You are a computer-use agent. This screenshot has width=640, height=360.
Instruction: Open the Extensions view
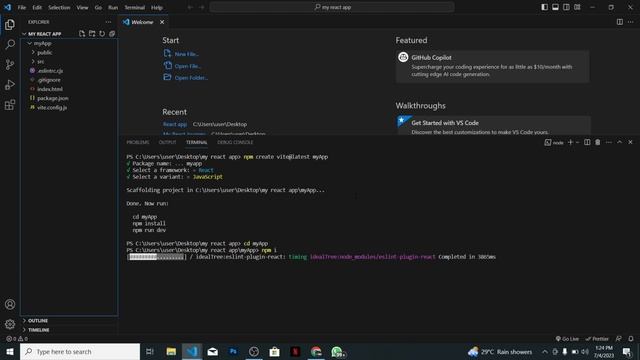(x=10, y=105)
